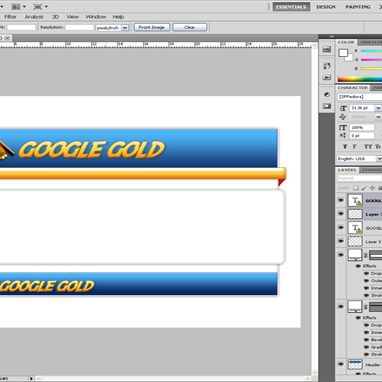
Task: Apply Faux Italic in Character panel
Action: click(x=354, y=146)
